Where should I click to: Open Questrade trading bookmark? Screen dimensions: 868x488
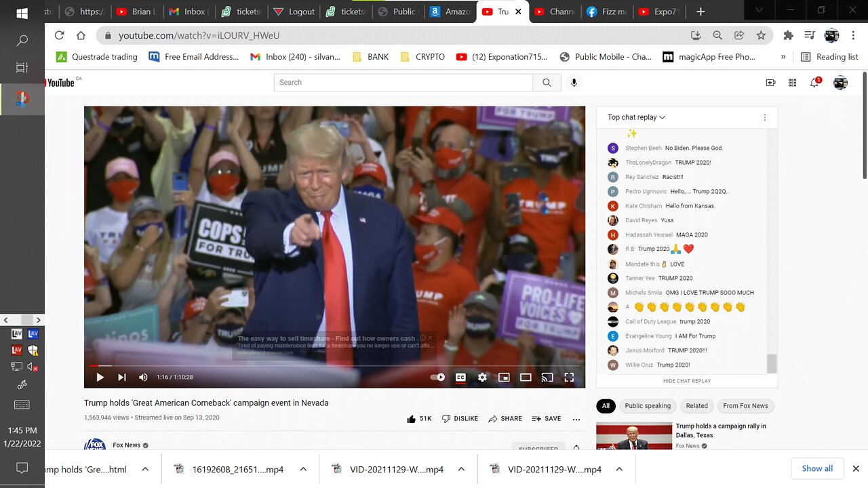96,57
